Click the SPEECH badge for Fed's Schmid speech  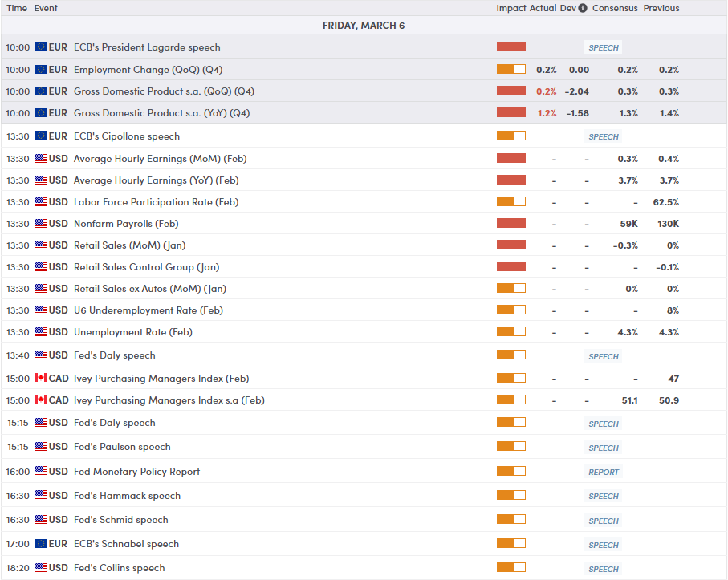pyautogui.click(x=604, y=521)
